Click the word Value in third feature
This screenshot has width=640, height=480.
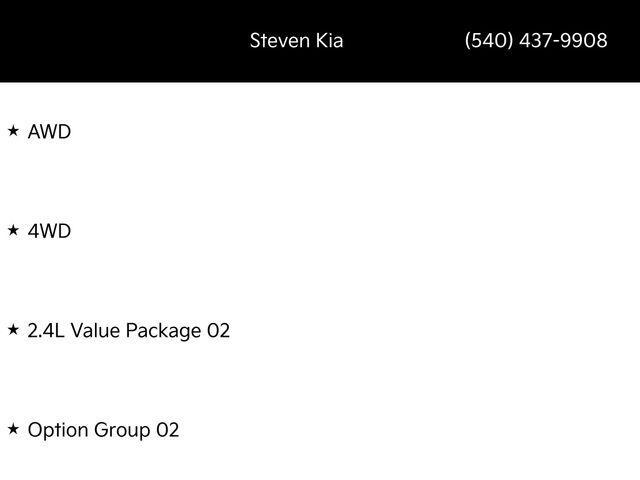(95, 331)
